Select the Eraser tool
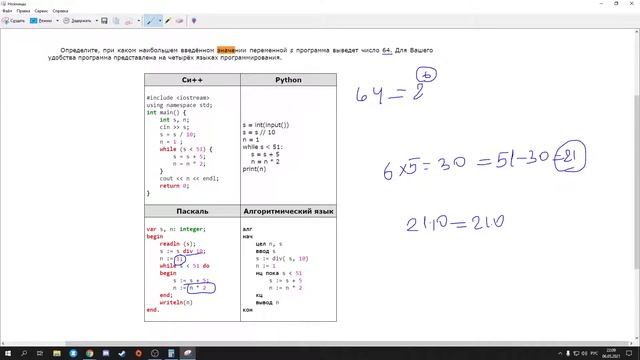Image resolution: width=640 pixels, height=360 pixels. coord(179,21)
